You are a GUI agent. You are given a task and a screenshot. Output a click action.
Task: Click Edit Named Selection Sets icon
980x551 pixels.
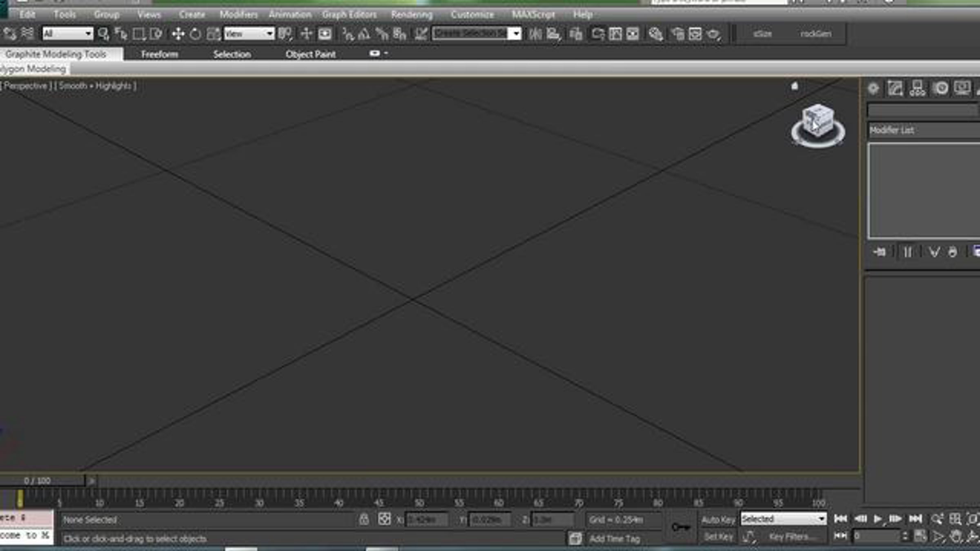coord(421,33)
